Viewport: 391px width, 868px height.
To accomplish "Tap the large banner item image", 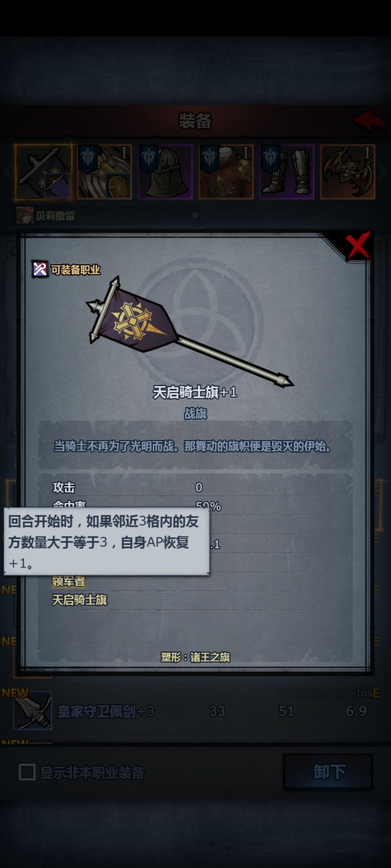I will 189,332.
